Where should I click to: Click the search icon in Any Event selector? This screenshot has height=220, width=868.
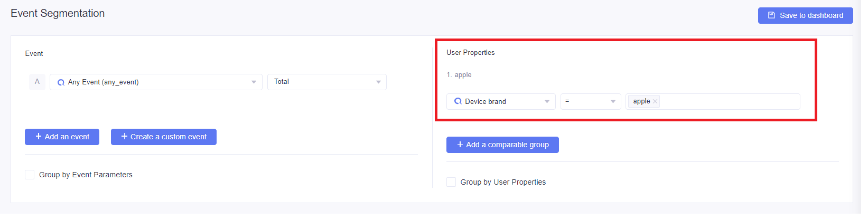coord(61,82)
